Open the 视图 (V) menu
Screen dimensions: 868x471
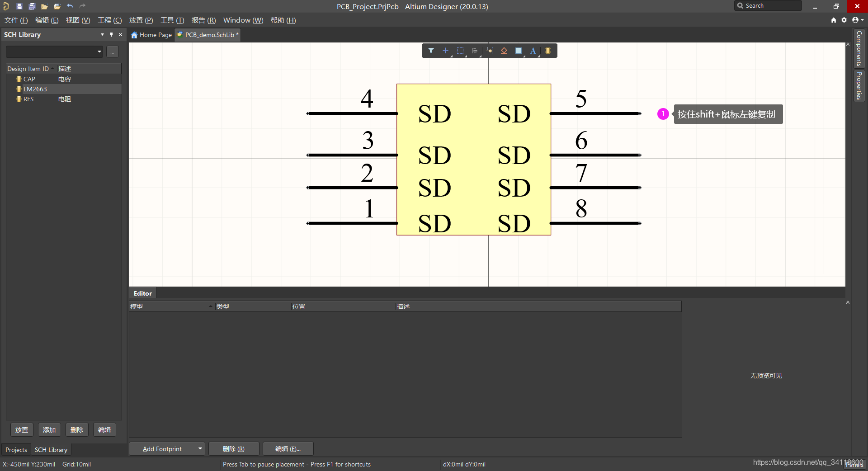78,20
